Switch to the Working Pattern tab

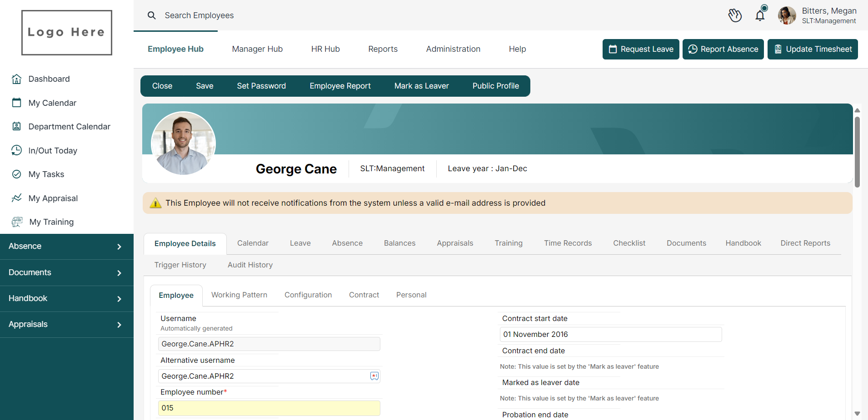click(x=239, y=295)
